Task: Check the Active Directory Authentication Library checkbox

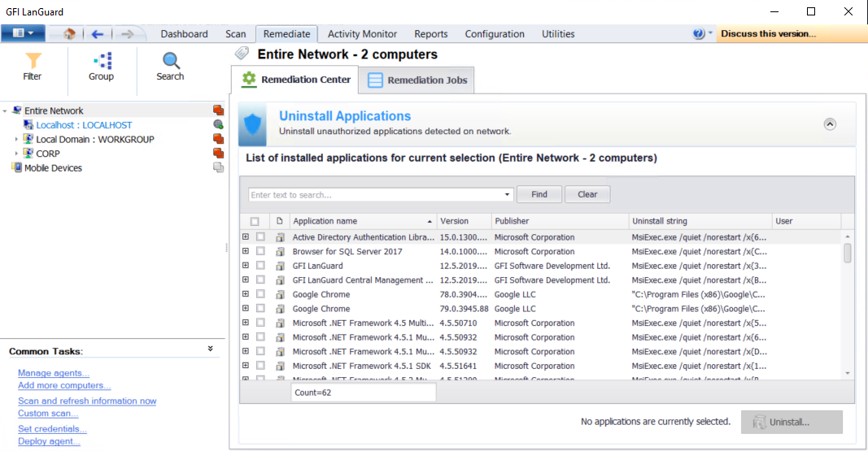Action: tap(261, 236)
